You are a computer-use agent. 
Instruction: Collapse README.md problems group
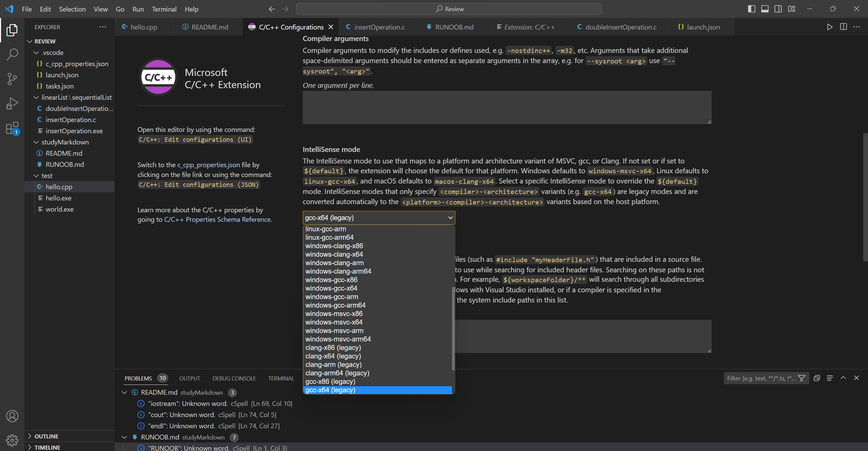(124, 392)
